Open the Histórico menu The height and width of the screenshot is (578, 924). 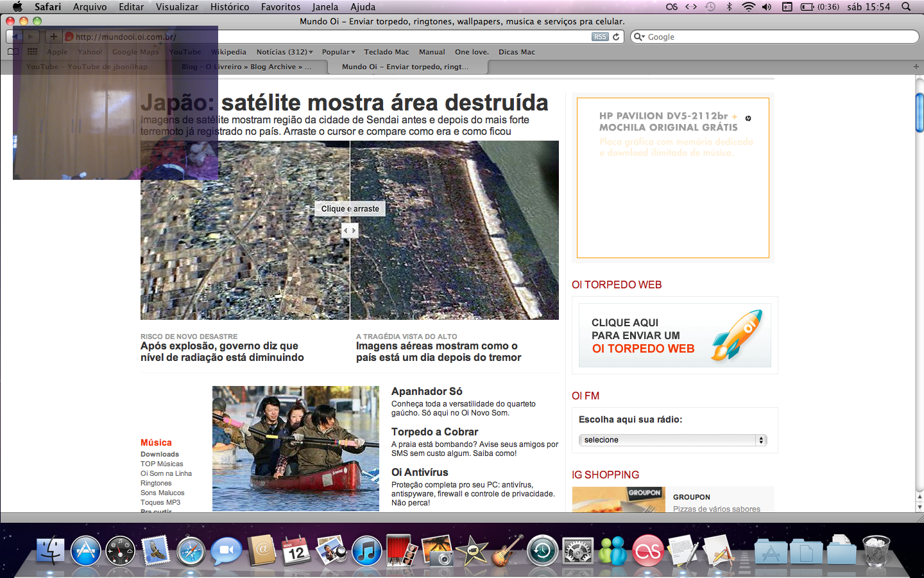pos(230,6)
